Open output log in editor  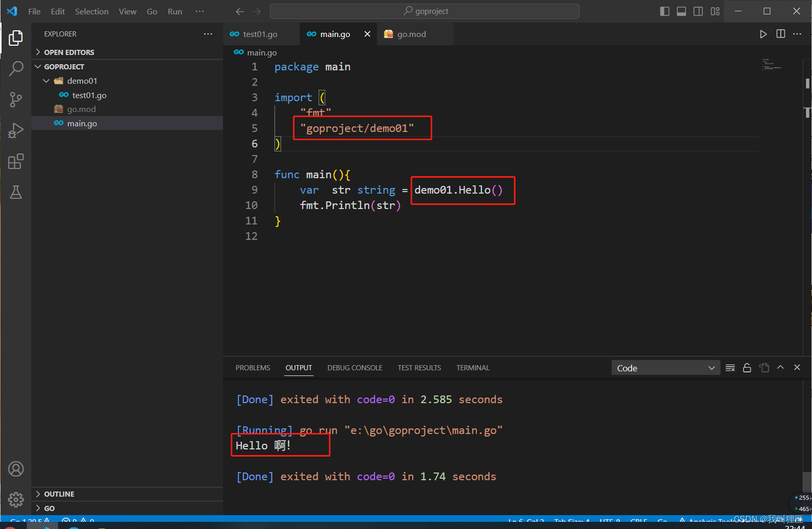(764, 368)
